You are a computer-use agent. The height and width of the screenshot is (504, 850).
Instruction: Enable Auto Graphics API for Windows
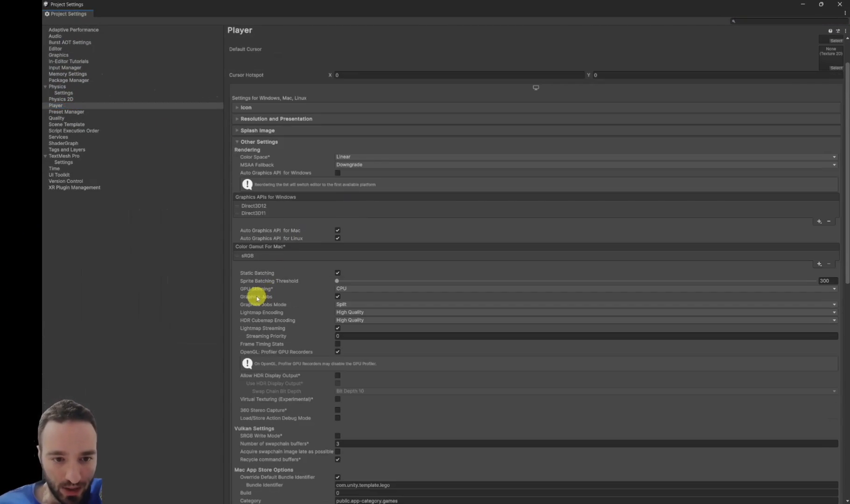(x=338, y=173)
